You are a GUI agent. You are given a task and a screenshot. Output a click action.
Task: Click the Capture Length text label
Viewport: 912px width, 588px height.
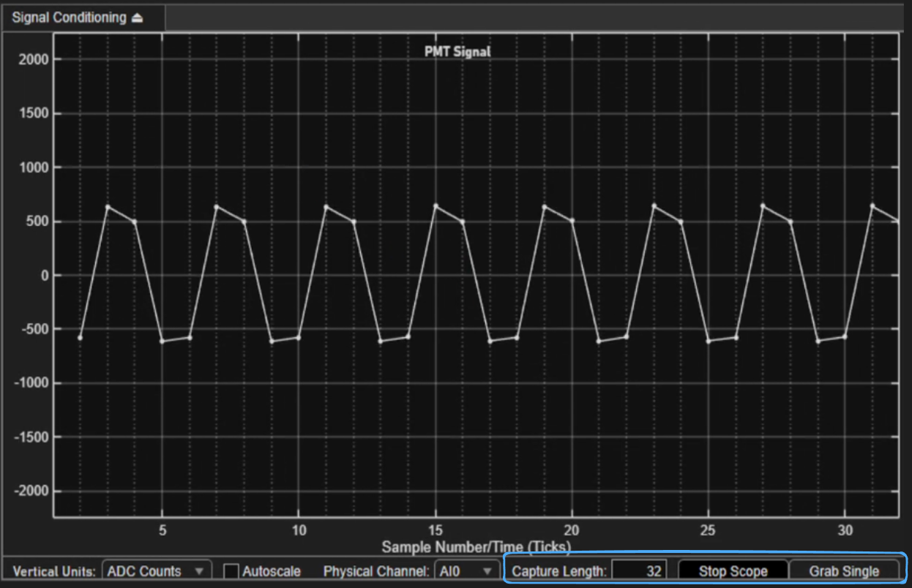tap(559, 571)
